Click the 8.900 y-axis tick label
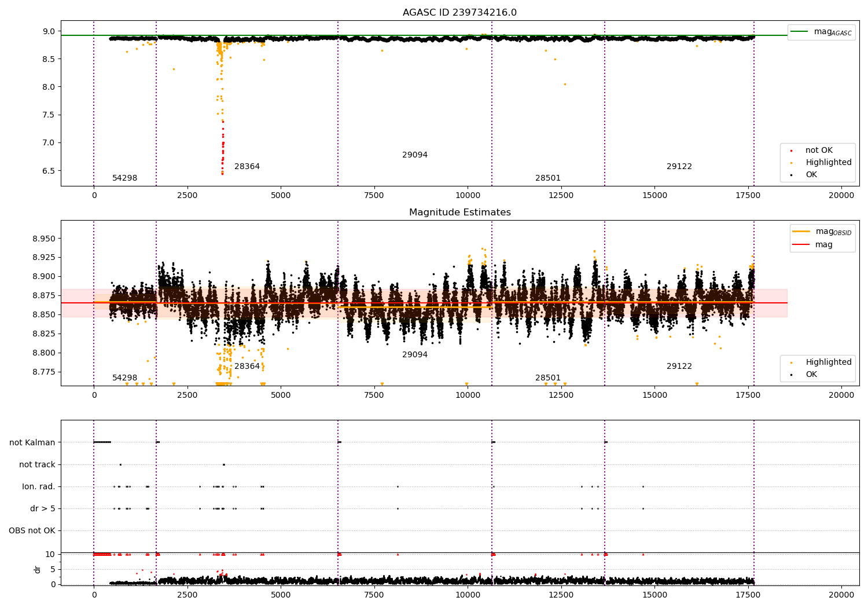The image size is (868, 608). click(x=45, y=277)
